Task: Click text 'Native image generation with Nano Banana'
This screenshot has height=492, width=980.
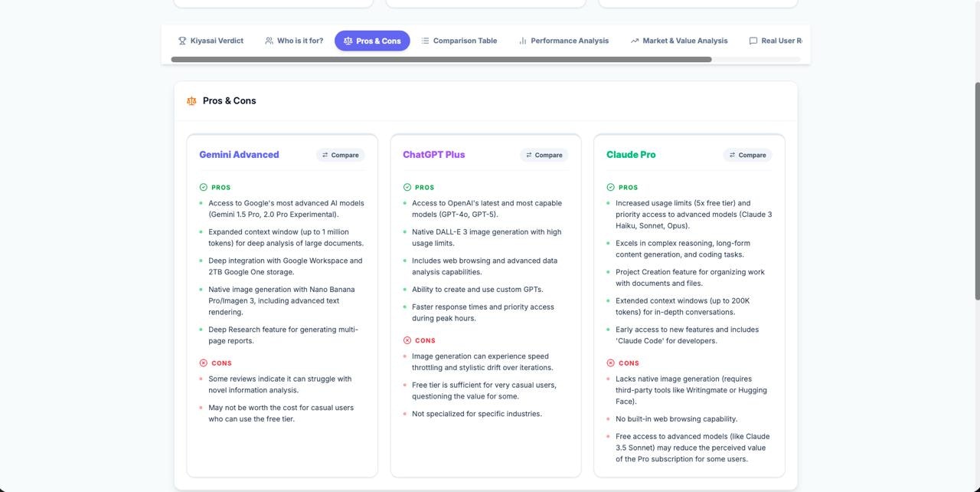Action: [x=282, y=289]
